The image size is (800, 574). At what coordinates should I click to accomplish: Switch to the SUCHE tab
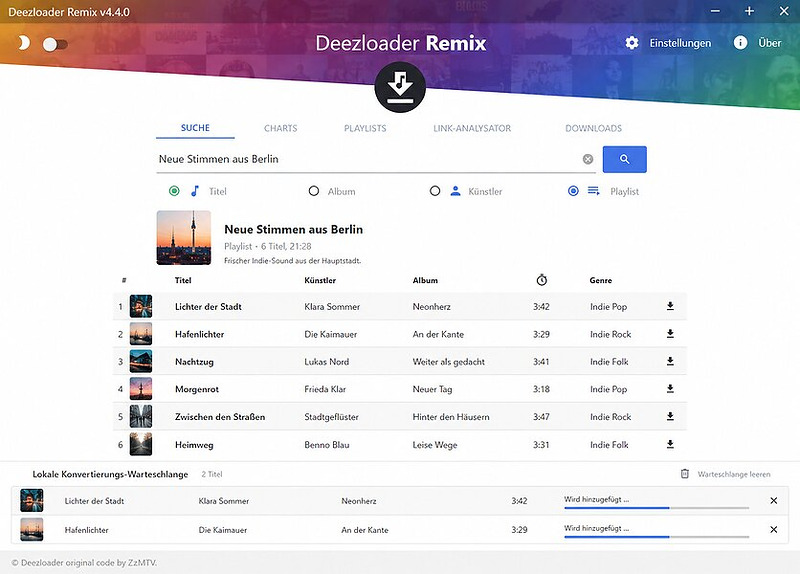pyautogui.click(x=195, y=128)
